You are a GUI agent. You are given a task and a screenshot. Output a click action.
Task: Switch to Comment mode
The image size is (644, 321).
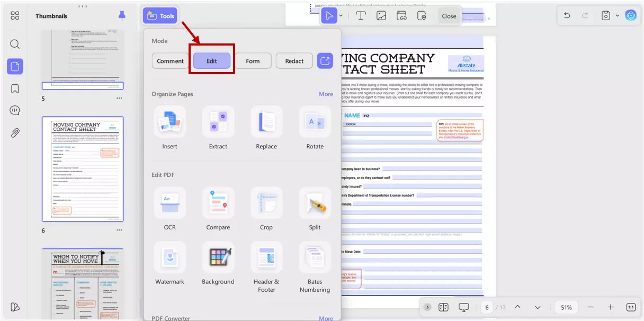tap(170, 61)
